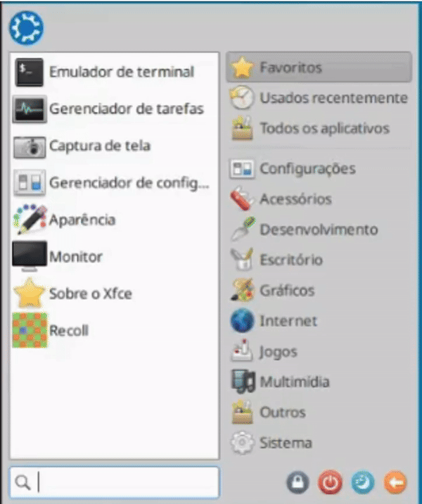Launch Gerenciador de tarefas icon
Viewport: 422px width, 504px height.
click(30, 109)
